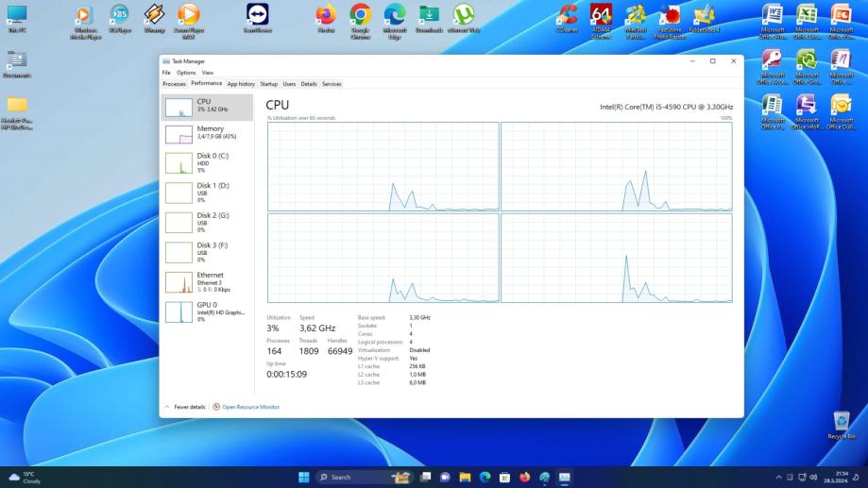This screenshot has height=488, width=868.
Task: Click the Task Manager title bar icon
Action: coord(166,61)
